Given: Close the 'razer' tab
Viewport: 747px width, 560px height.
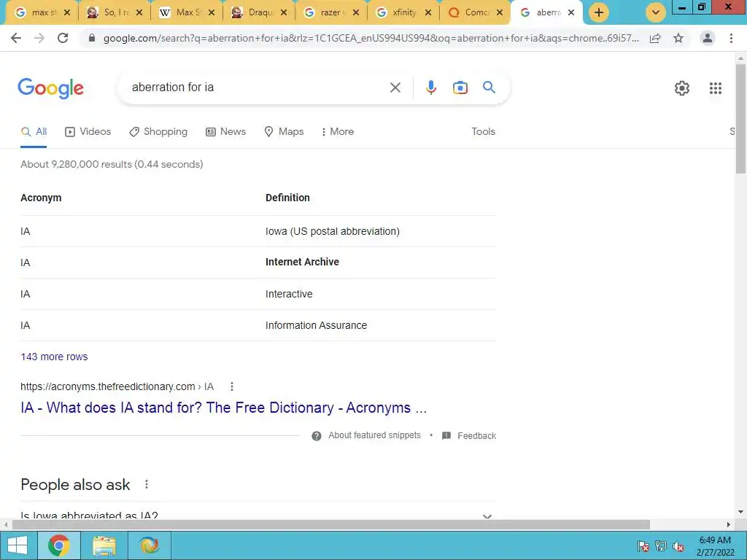Looking at the screenshot, I should (356, 13).
